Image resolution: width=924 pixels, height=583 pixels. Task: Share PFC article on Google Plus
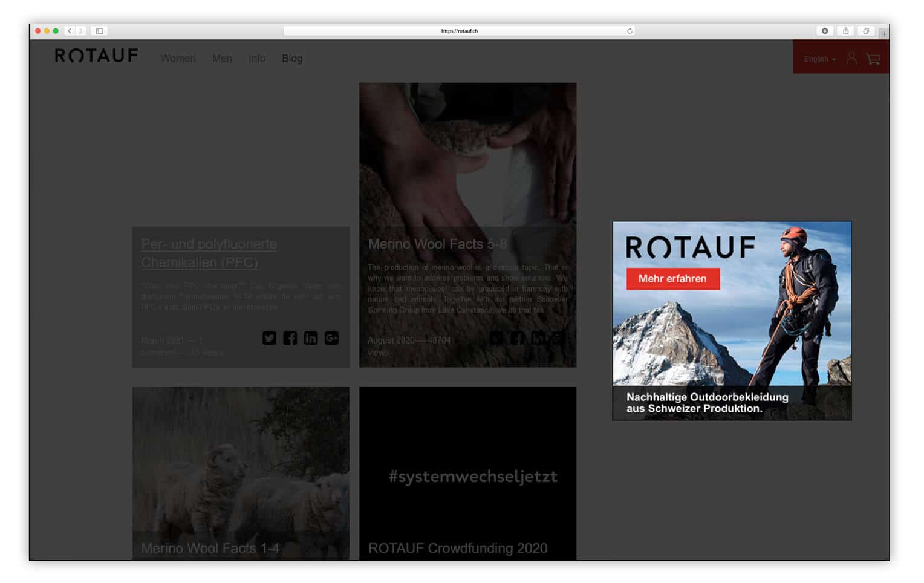(331, 338)
